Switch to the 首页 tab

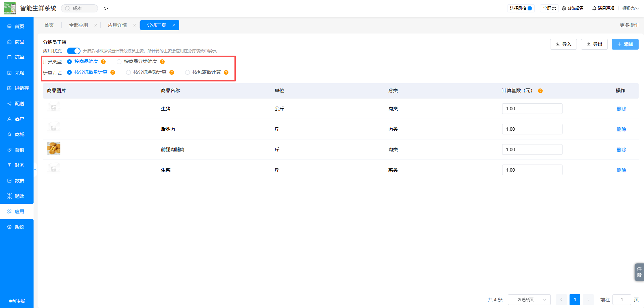(x=49, y=25)
